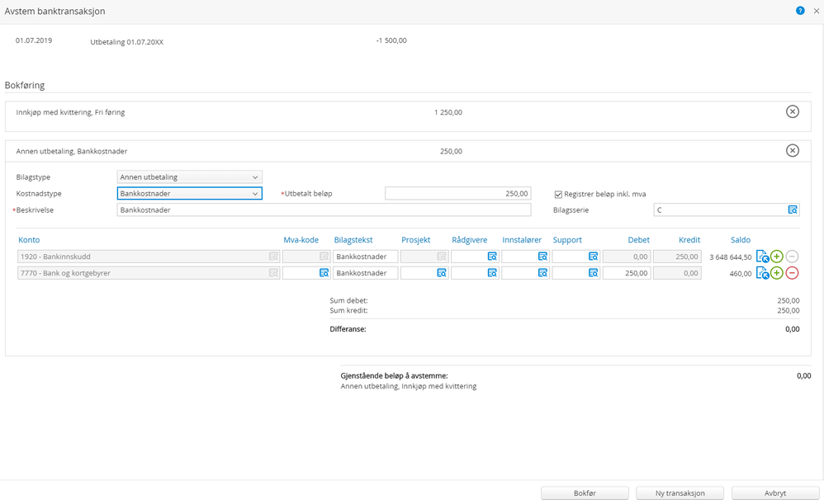Click the Ny transaksjon button
Viewport: 824px width, 504px height.
click(x=680, y=492)
